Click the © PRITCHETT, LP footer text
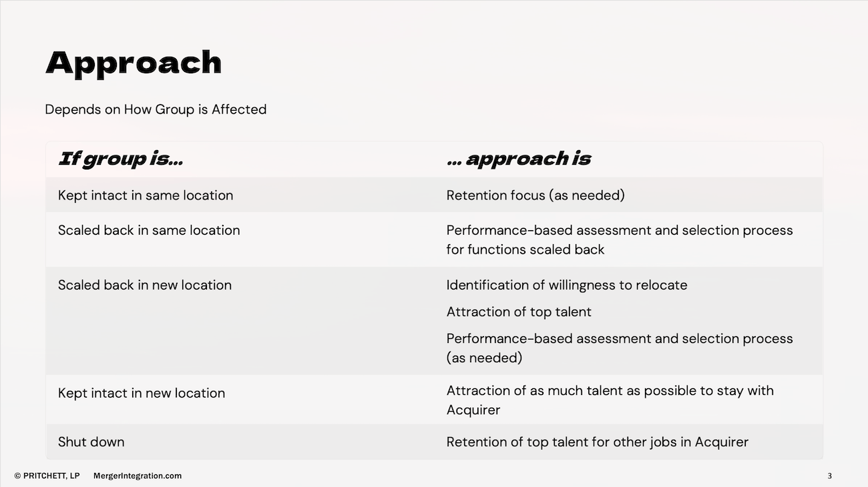Viewport: 868px width, 487px height. pos(47,476)
